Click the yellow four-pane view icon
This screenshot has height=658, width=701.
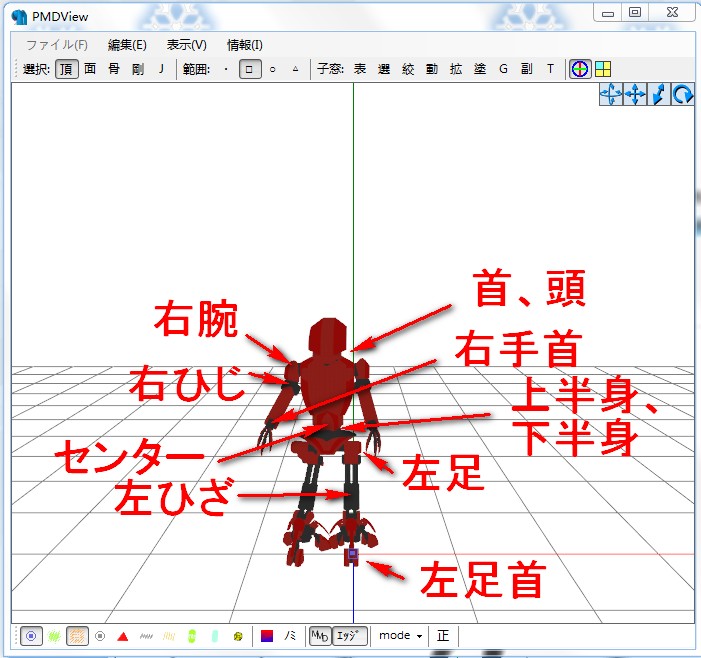pyautogui.click(x=603, y=69)
